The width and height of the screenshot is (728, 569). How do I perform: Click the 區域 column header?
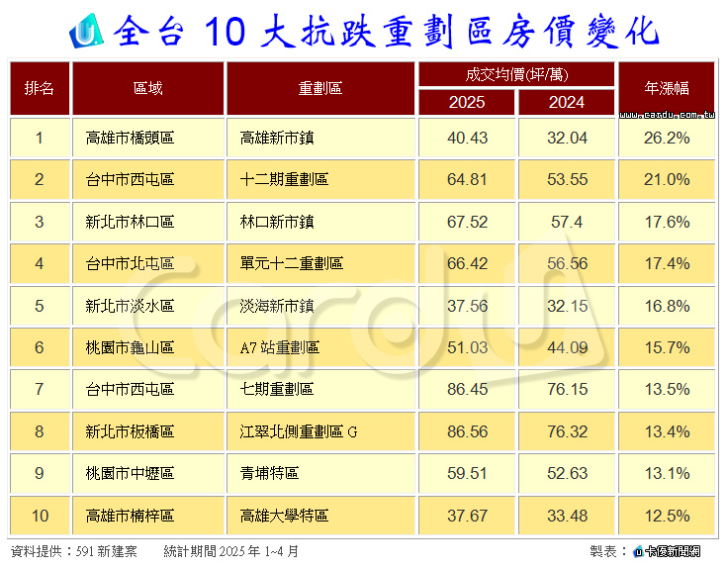point(148,88)
